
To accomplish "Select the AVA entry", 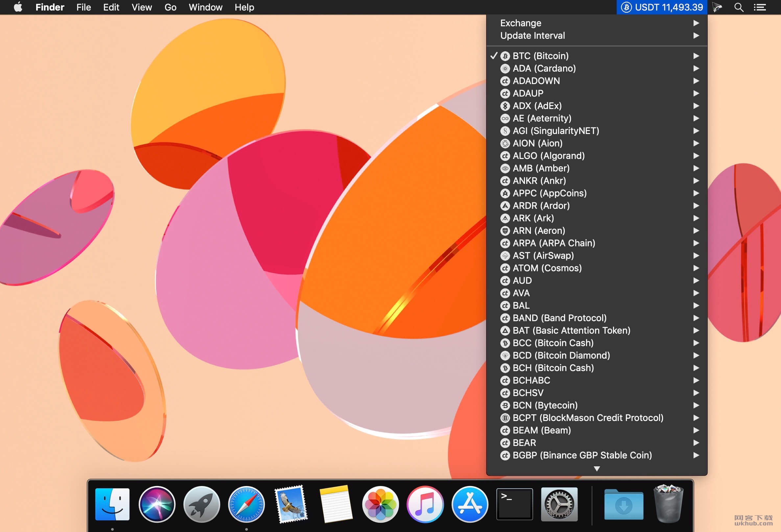I will pos(597,293).
